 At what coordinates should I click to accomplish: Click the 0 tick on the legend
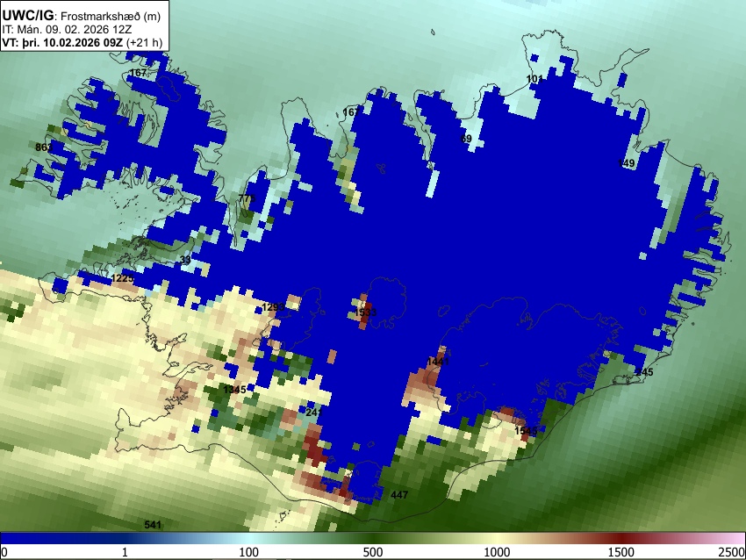[x=4, y=552]
